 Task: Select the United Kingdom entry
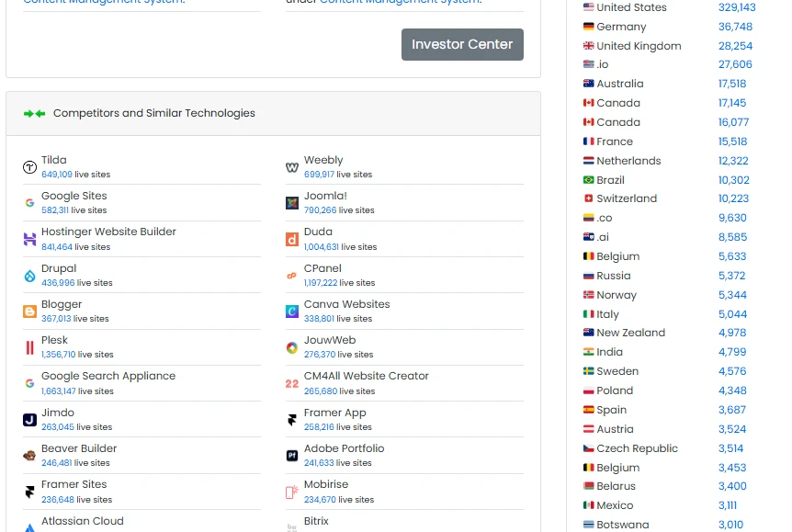point(637,46)
